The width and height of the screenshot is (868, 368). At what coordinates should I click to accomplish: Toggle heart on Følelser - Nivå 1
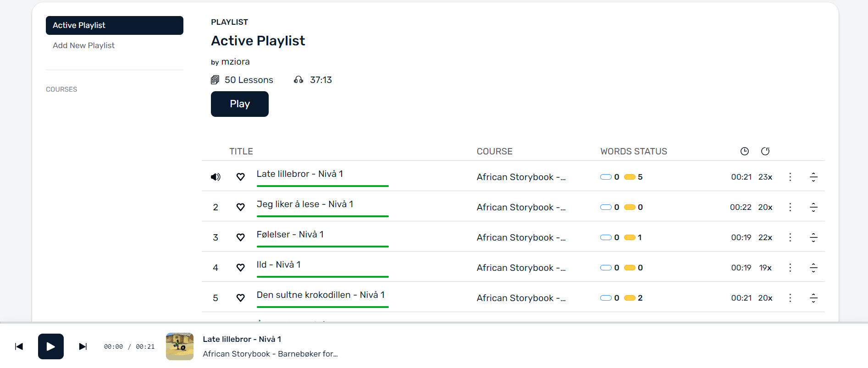240,237
